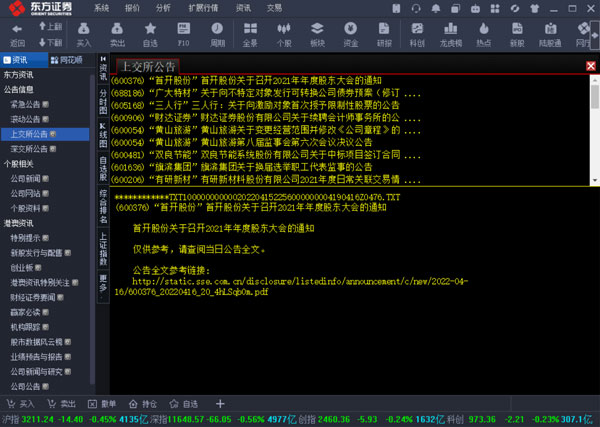
Task: Open the 热点 hot spots flame icon
Action: tap(484, 29)
